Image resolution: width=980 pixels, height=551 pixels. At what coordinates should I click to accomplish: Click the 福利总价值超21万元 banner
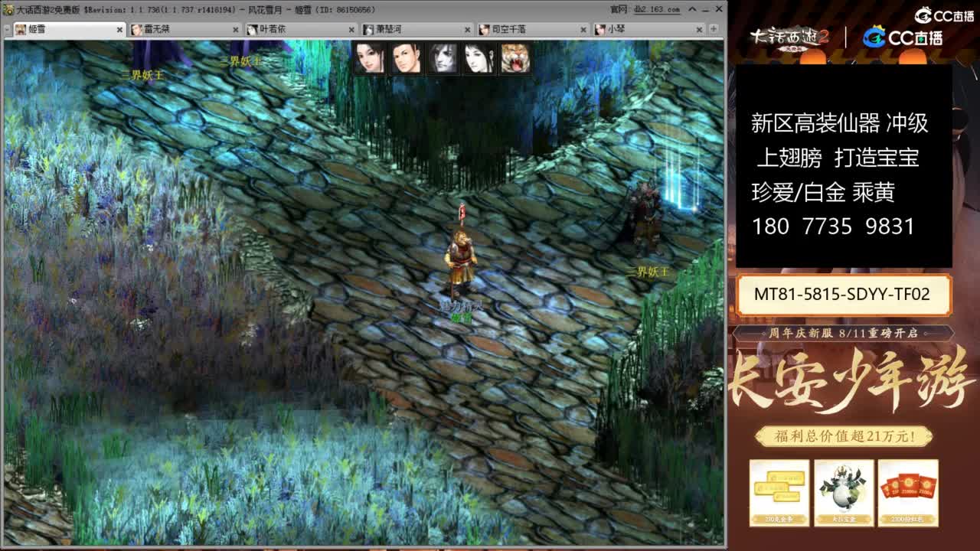point(844,437)
